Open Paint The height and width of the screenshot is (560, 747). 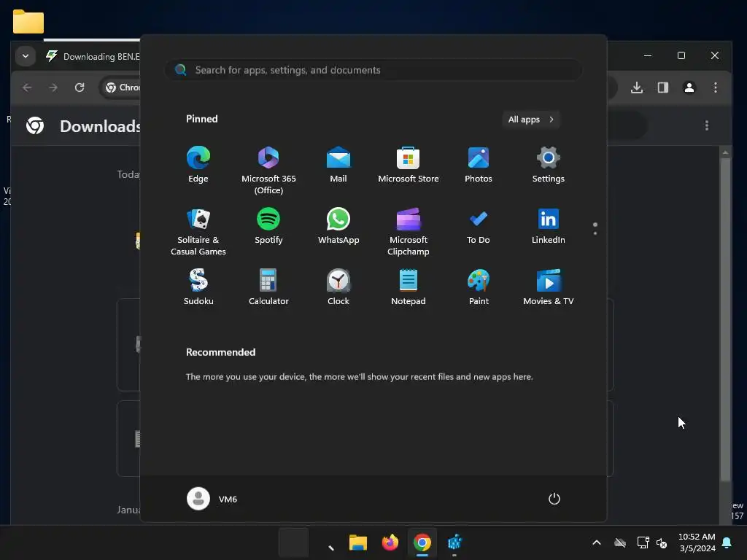click(479, 287)
